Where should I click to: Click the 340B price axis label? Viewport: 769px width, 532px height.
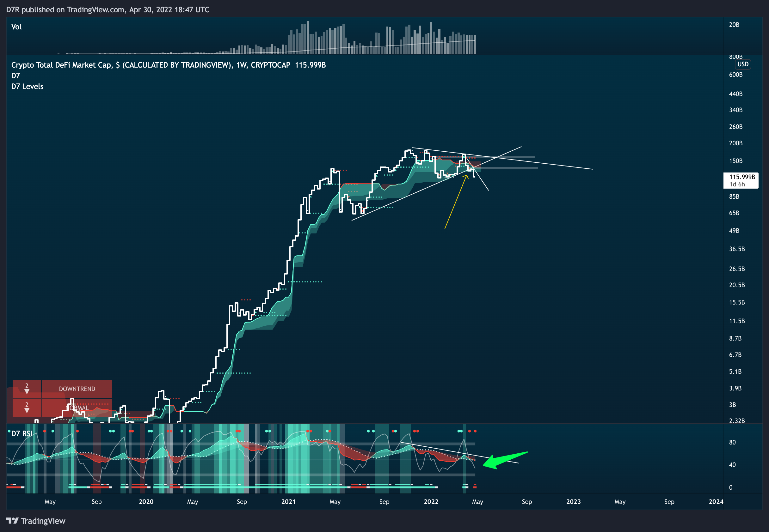(x=735, y=110)
